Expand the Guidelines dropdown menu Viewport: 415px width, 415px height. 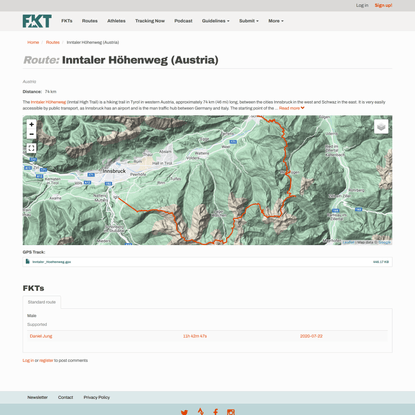pos(215,21)
